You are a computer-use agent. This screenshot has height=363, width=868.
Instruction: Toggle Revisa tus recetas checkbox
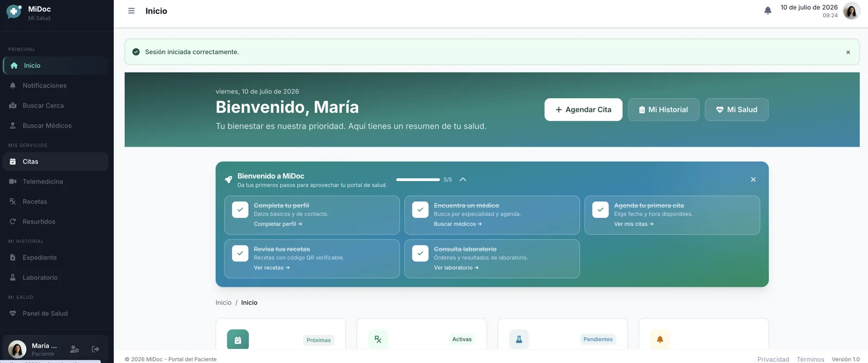click(240, 253)
